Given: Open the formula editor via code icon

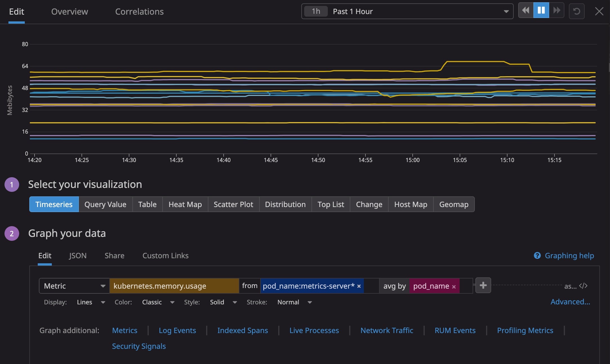Looking at the screenshot, I should pyautogui.click(x=584, y=286).
